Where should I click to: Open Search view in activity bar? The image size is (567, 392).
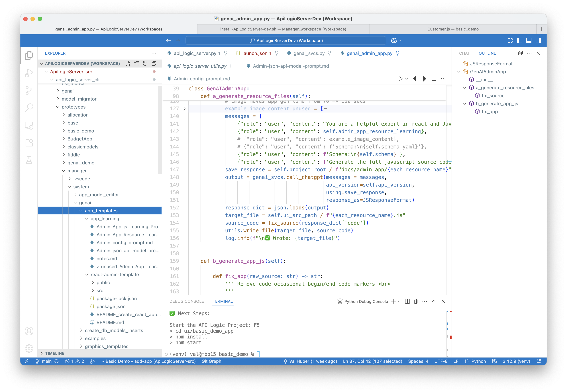pyautogui.click(x=29, y=108)
